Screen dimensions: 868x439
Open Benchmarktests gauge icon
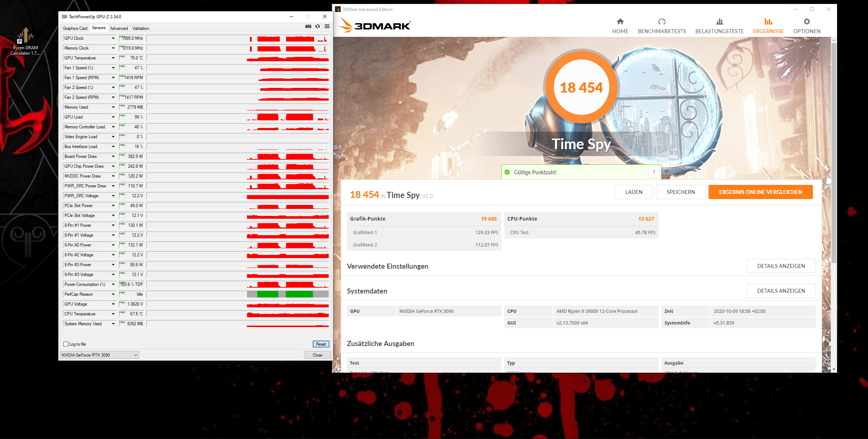coord(661,22)
